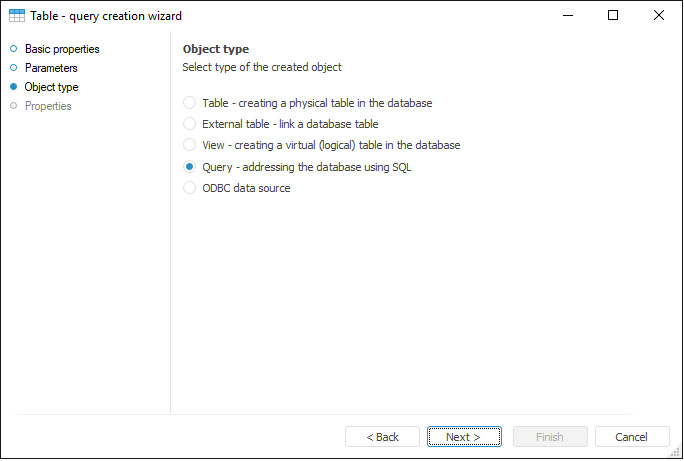The width and height of the screenshot is (684, 461).
Task: Choose the External table radio option
Action: (190, 124)
